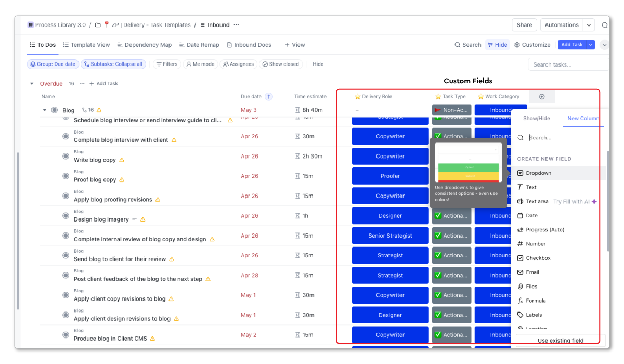Toggle Me mode filter
The height and width of the screenshot is (364, 624).
(201, 63)
